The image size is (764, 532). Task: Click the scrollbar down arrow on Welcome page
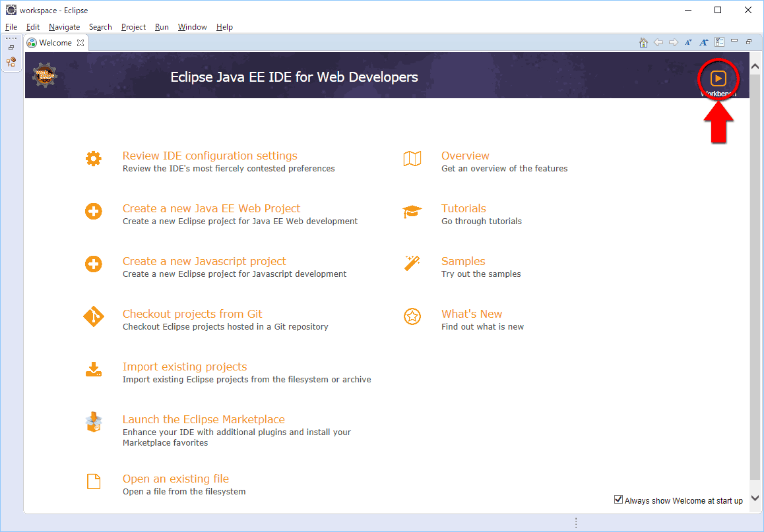(755, 498)
